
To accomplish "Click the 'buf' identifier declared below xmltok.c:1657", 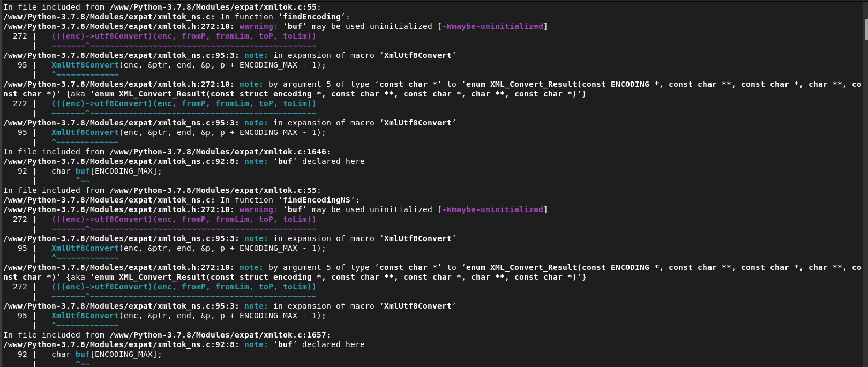I will 83,354.
